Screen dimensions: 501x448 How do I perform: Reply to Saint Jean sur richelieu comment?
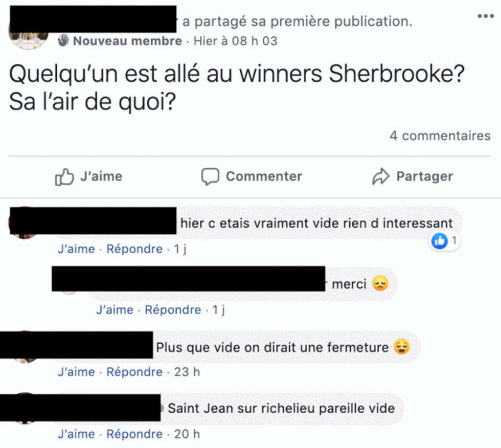tap(134, 434)
